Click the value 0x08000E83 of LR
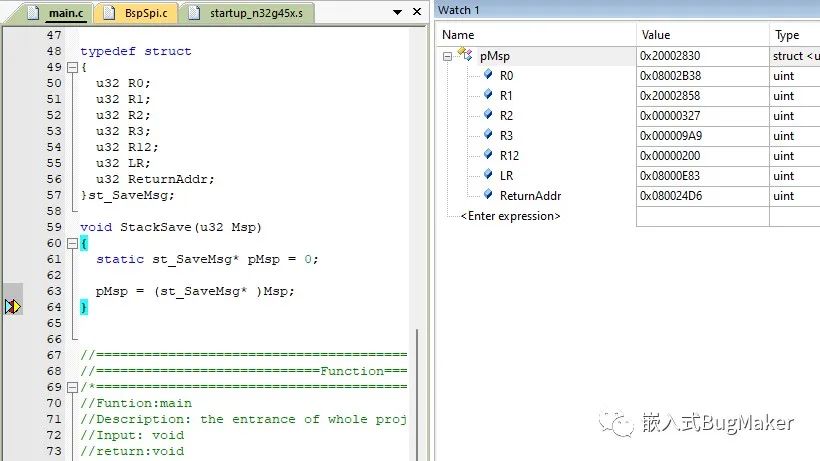This screenshot has width=820, height=461. [670, 176]
